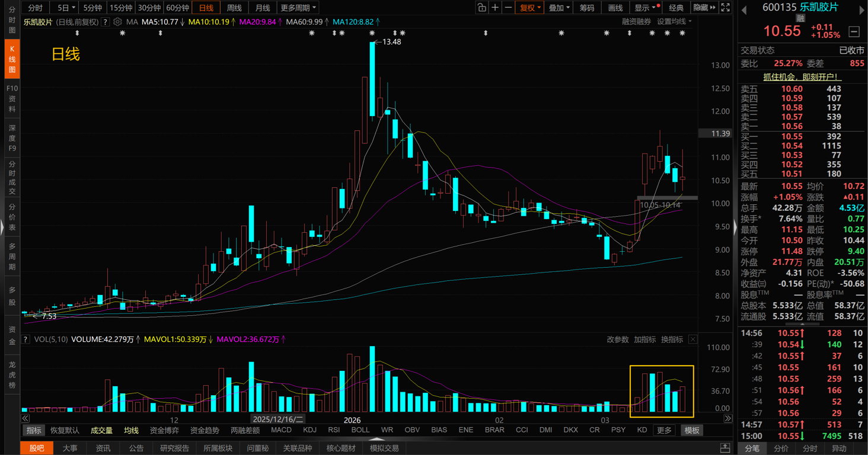868x455 pixels.
Task: Go to next stock with right arrow
Action: point(863,9)
